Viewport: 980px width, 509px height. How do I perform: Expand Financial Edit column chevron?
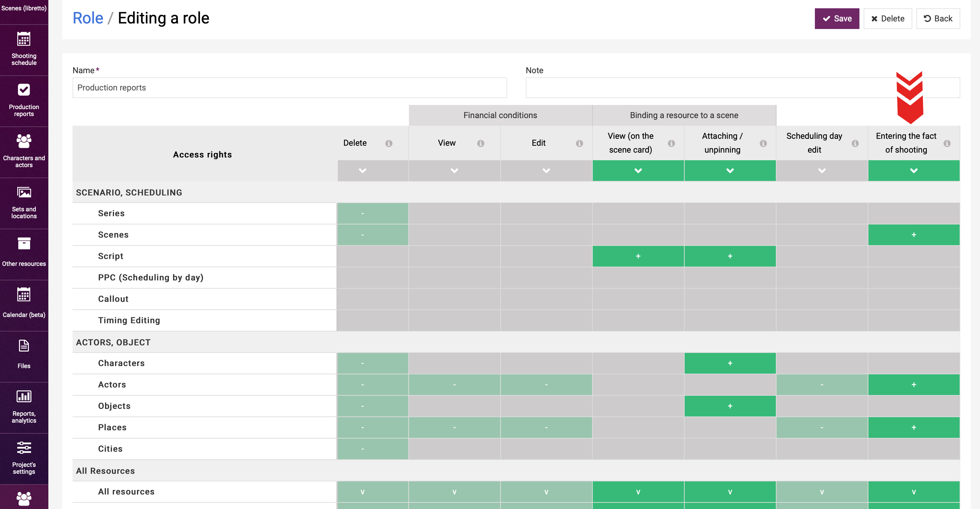(x=546, y=171)
